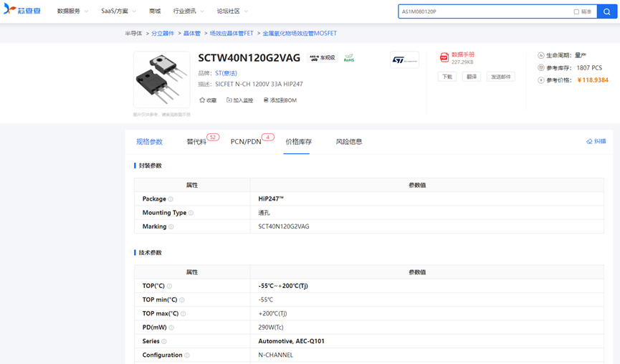The height and width of the screenshot is (364, 620).
Task: Click the HiP247™ package value
Action: click(271, 198)
